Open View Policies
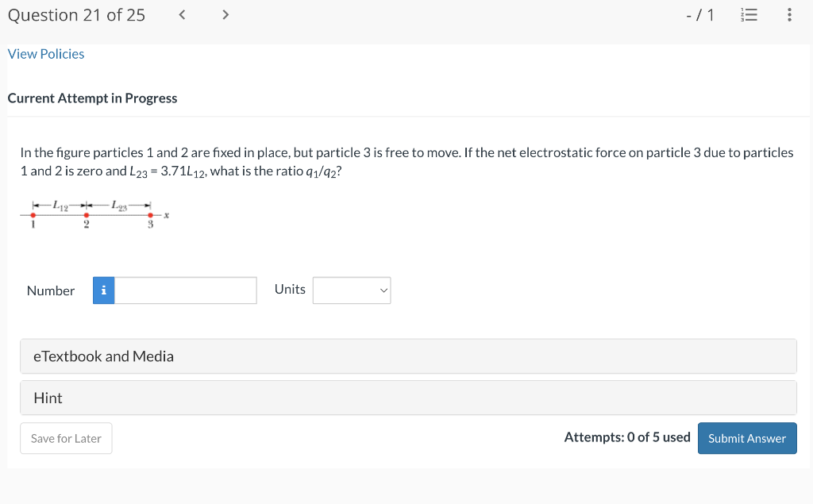813x504 pixels. point(45,53)
